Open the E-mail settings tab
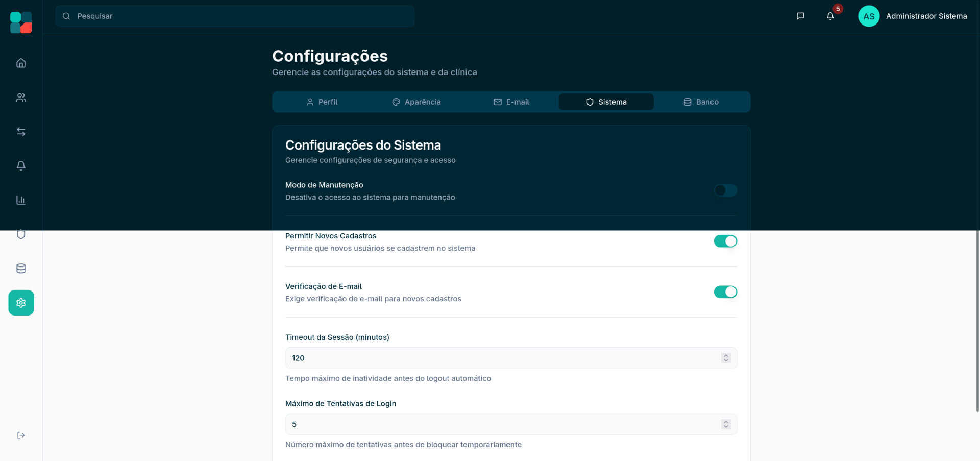 511,102
